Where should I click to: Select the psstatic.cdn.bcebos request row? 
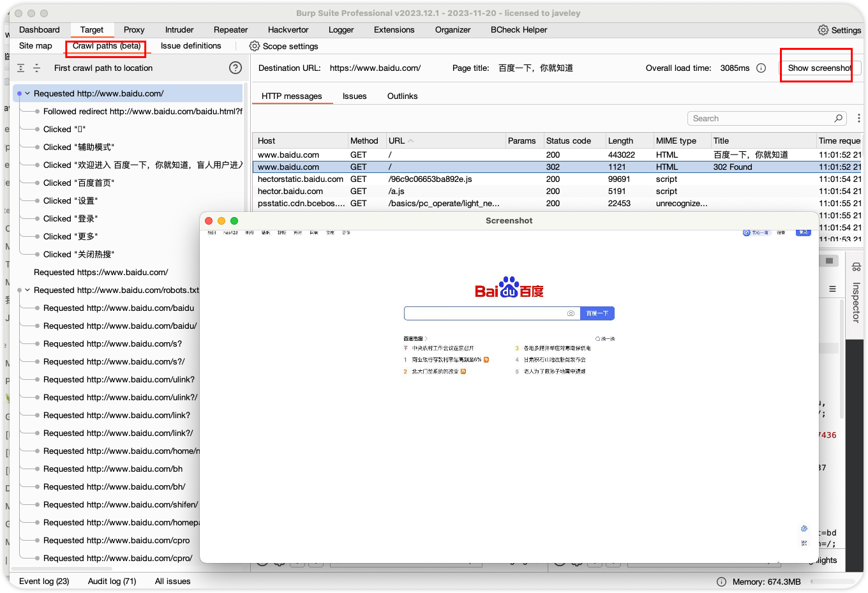pyautogui.click(x=557, y=204)
